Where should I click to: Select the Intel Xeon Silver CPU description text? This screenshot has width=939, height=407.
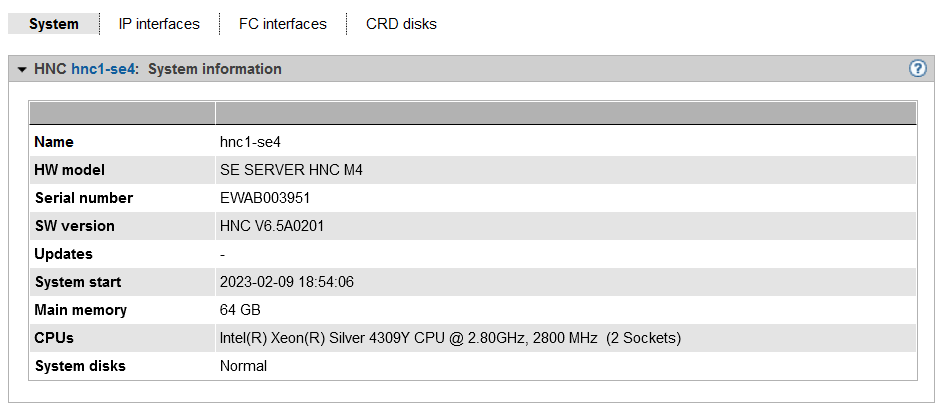click(450, 338)
